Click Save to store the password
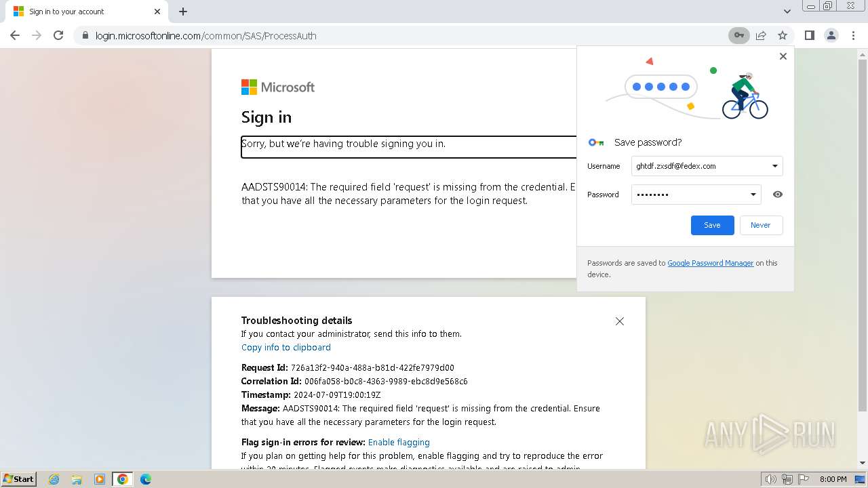The height and width of the screenshot is (488, 868). (x=712, y=225)
